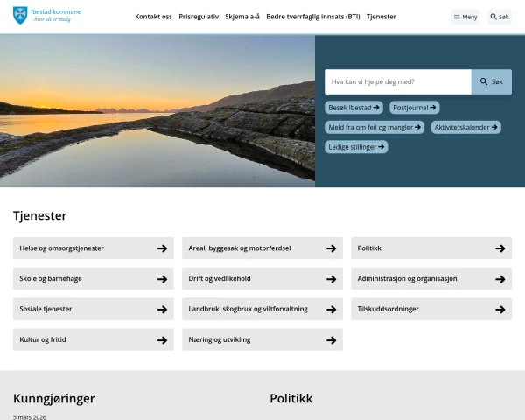Click arrow on Helse og omsorgstjenester
Screen dimensions: 525x420
pos(162,248)
